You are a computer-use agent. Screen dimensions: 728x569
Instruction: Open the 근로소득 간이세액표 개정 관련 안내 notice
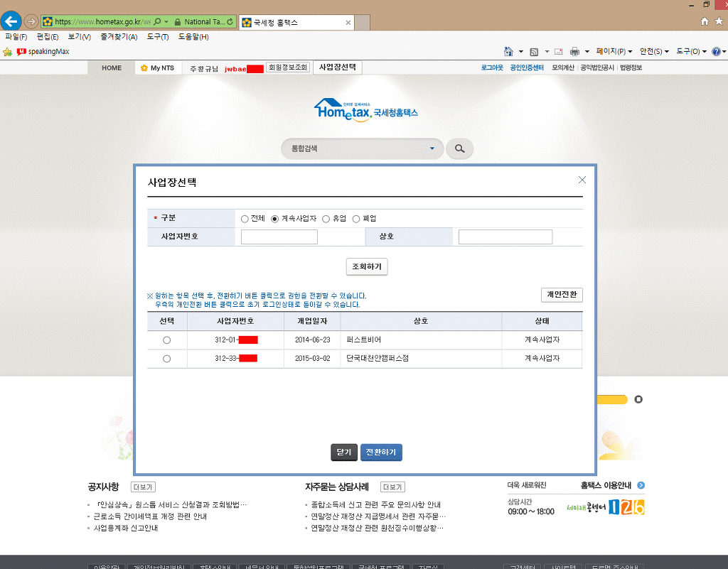click(x=150, y=516)
